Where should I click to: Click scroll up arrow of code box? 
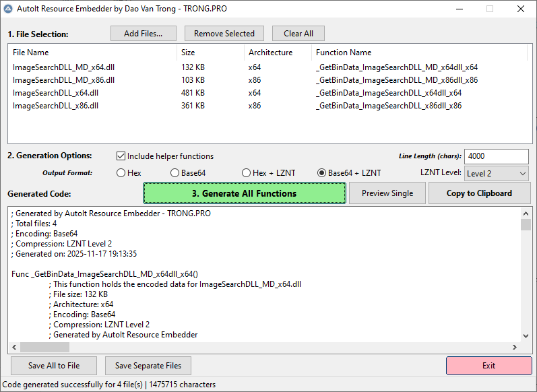tap(526, 214)
